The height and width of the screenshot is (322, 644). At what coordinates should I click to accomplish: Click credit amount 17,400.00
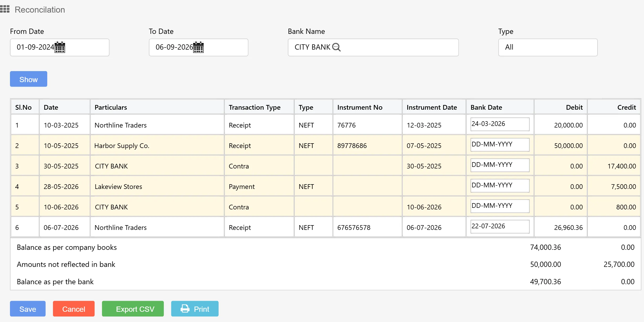point(622,166)
